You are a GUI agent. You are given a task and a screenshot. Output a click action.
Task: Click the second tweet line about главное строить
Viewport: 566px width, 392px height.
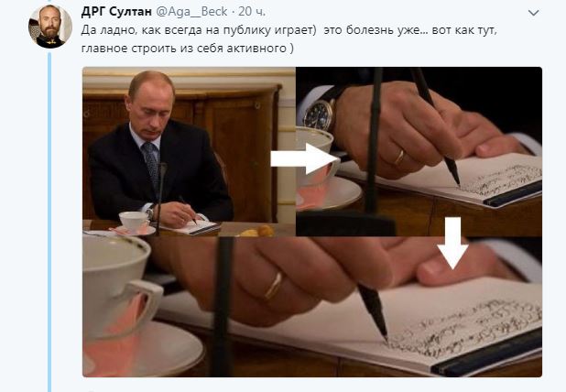[x=188, y=48]
